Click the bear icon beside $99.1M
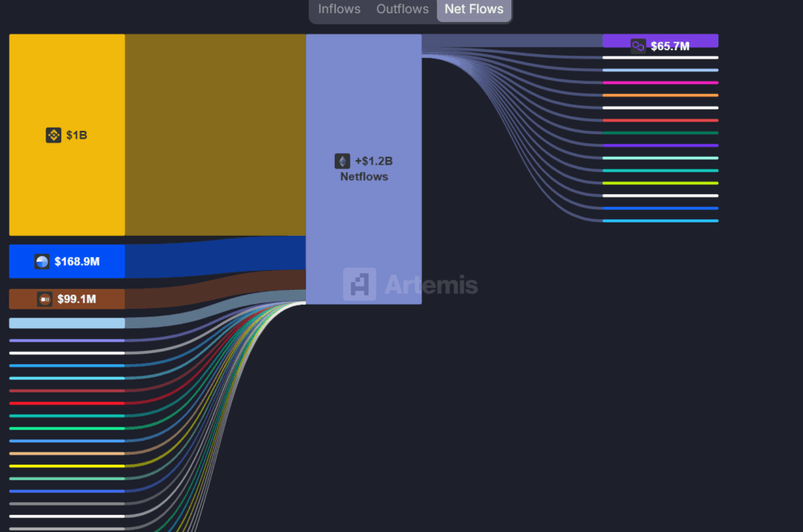803x532 pixels. 45,299
